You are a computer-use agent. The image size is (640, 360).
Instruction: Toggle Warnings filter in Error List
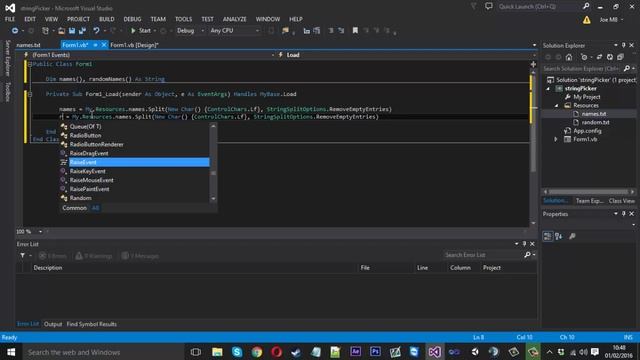[x=94, y=256]
